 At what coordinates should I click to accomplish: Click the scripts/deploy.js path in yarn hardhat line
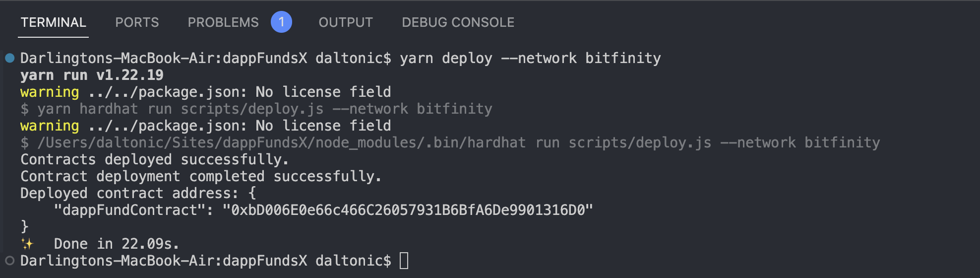tap(252, 109)
